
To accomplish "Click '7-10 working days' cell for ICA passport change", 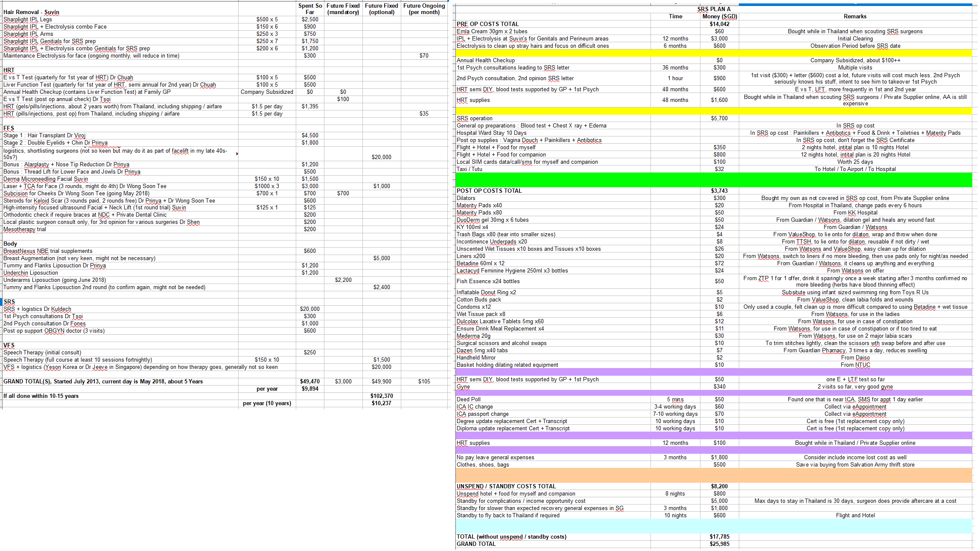I will (675, 414).
